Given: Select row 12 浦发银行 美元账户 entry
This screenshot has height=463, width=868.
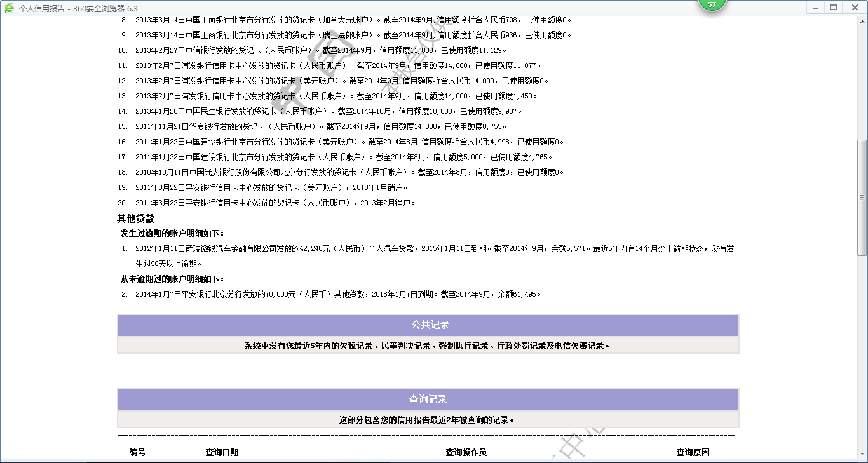Looking at the screenshot, I should (334, 81).
